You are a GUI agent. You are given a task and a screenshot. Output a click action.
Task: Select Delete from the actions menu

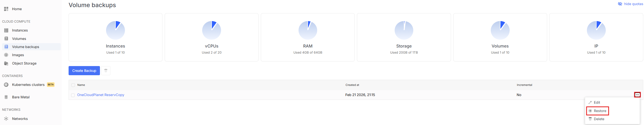[599, 119]
